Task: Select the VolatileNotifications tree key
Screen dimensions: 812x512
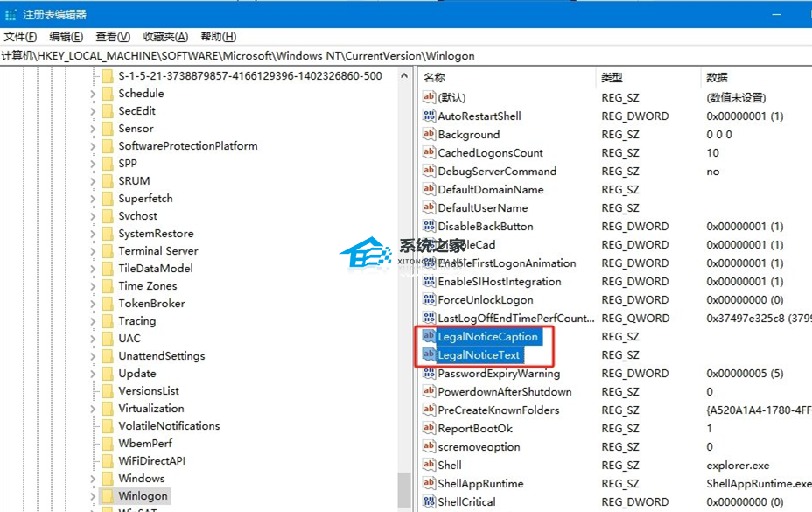Action: 169,426
